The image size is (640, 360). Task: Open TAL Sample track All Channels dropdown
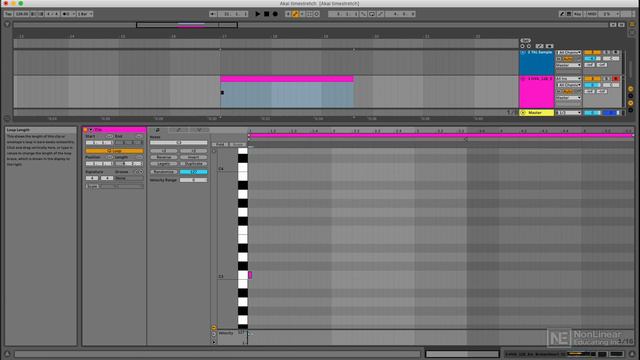tap(569, 53)
